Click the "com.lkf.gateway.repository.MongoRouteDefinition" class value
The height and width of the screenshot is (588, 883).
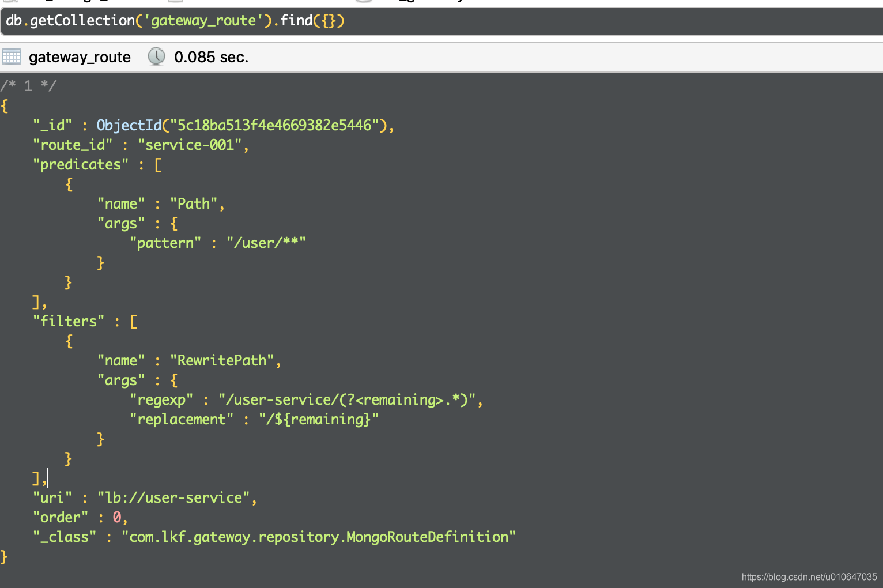coord(319,537)
